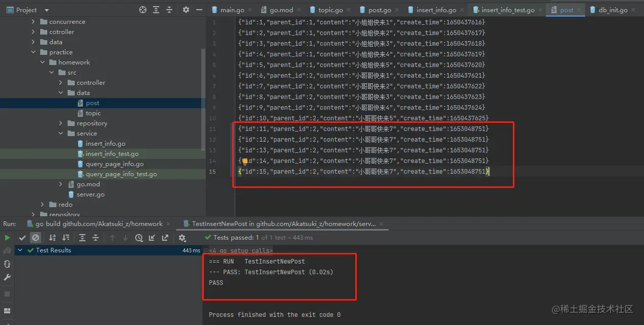Toggle show passed tests checkmark
The height and width of the screenshot is (325, 644).
22,238
